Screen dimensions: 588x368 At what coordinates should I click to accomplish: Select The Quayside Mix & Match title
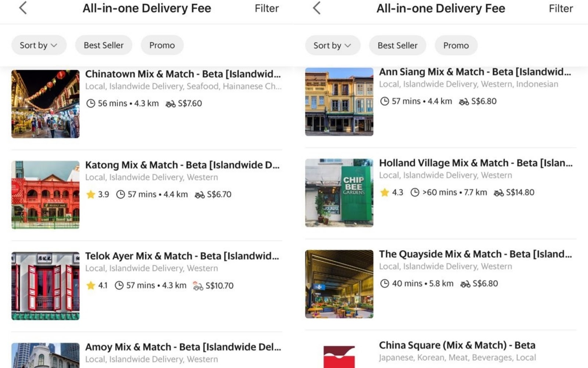tap(476, 254)
